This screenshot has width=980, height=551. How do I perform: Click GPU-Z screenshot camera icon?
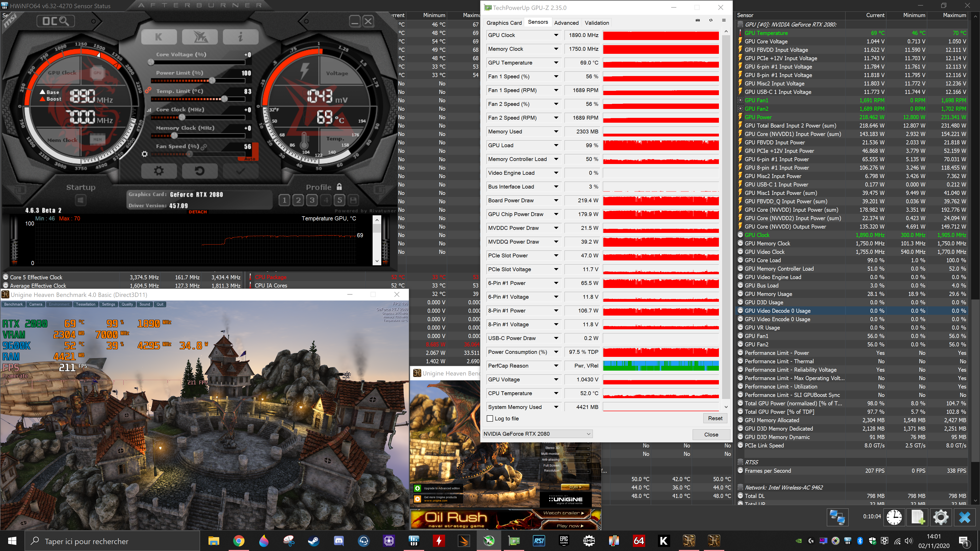(x=698, y=20)
